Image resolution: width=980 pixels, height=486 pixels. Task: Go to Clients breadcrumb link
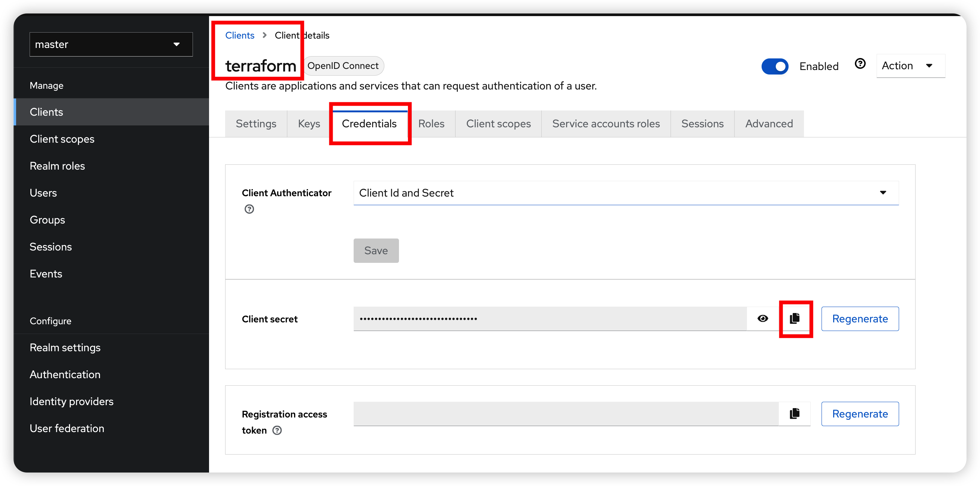(240, 35)
